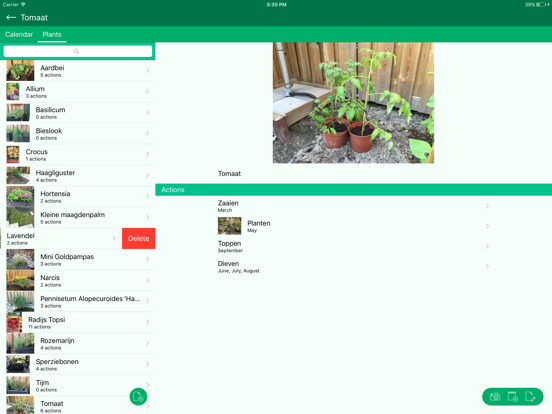This screenshot has width=552, height=414.
Task: Open Basilicum row chevron
Action: click(x=148, y=112)
